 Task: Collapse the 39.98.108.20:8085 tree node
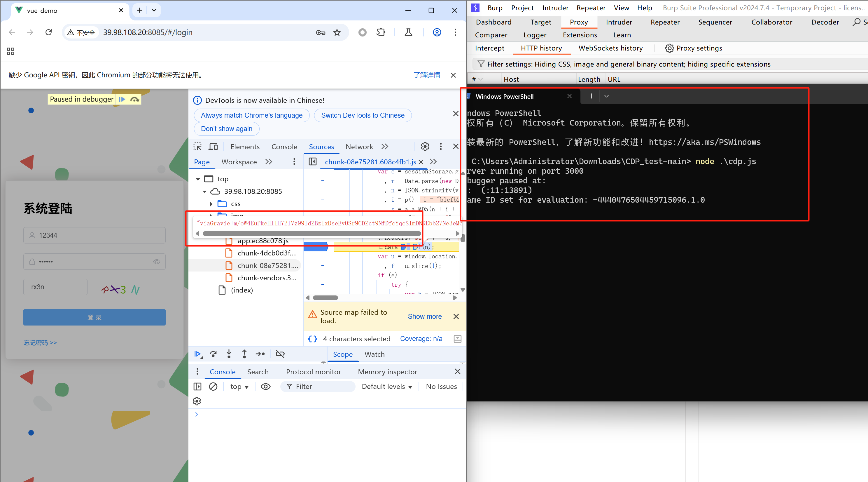(x=204, y=192)
